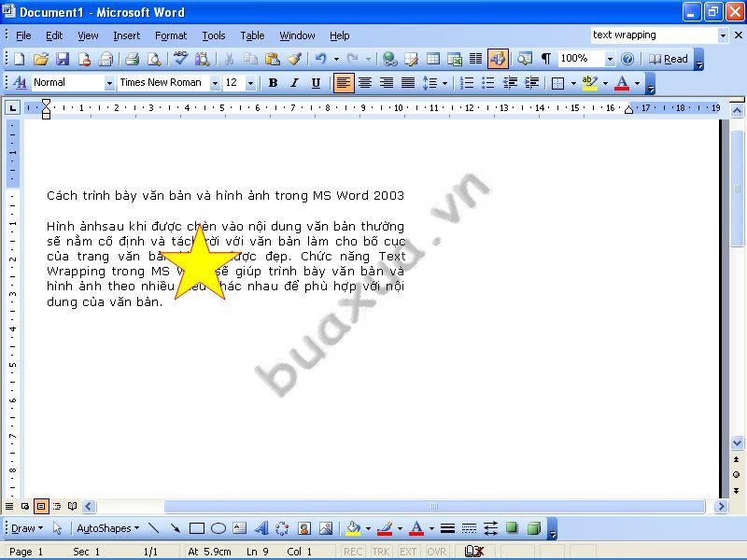Paste from clipboard icon

(272, 59)
